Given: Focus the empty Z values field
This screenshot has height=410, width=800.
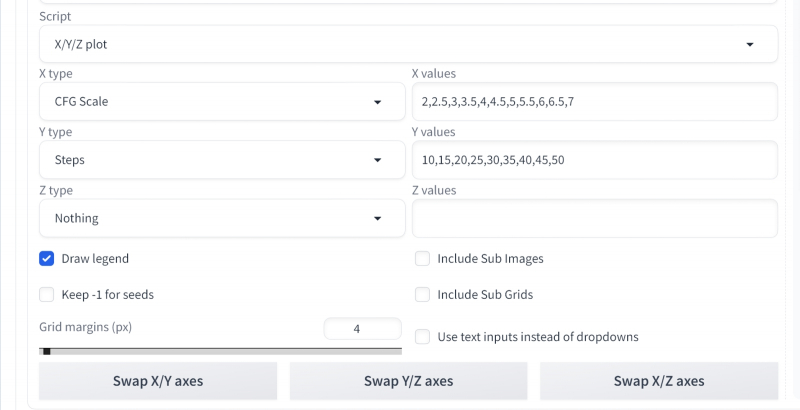Looking at the screenshot, I should 594,218.
